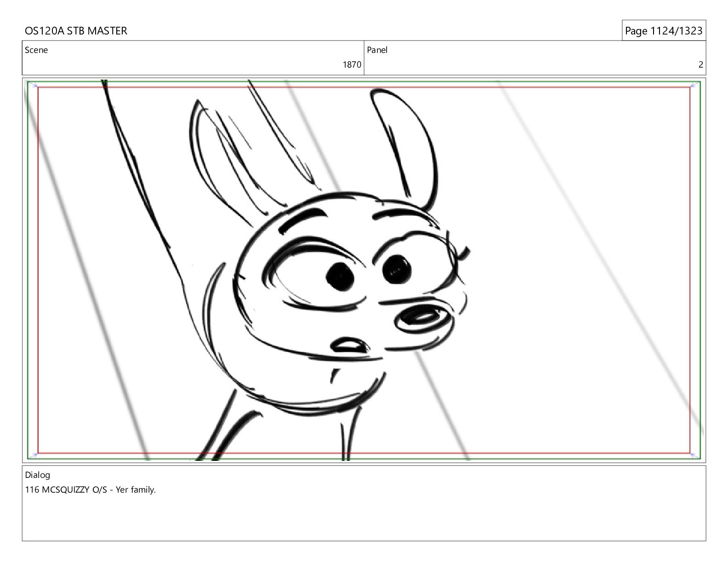728x563 pixels.
Task: Click the 'Page 1124/1323' page indicator
Action: pyautogui.click(x=664, y=31)
